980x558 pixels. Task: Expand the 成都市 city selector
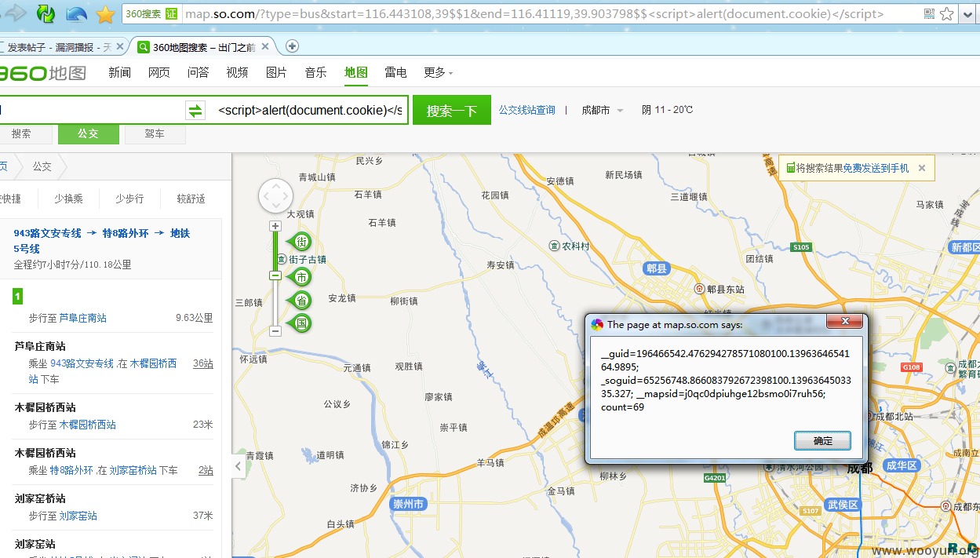click(602, 110)
